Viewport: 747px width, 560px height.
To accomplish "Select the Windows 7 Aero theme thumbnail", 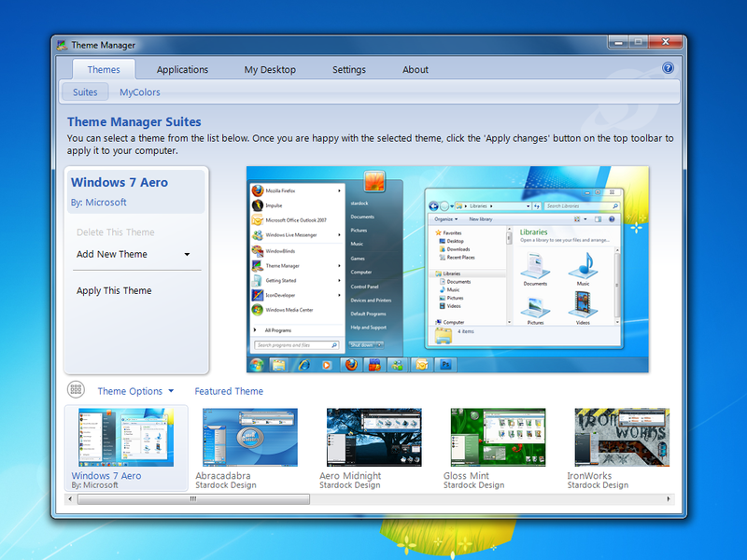I will [x=126, y=437].
